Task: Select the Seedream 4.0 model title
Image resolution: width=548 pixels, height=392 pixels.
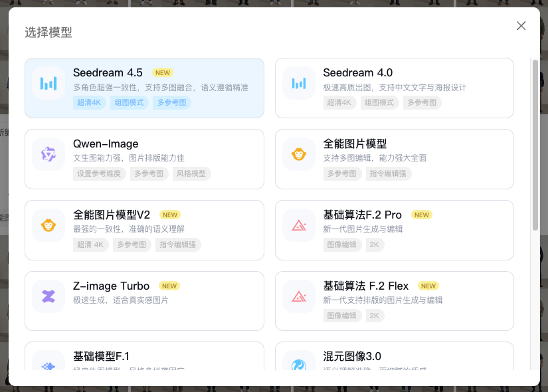Action: (357, 72)
